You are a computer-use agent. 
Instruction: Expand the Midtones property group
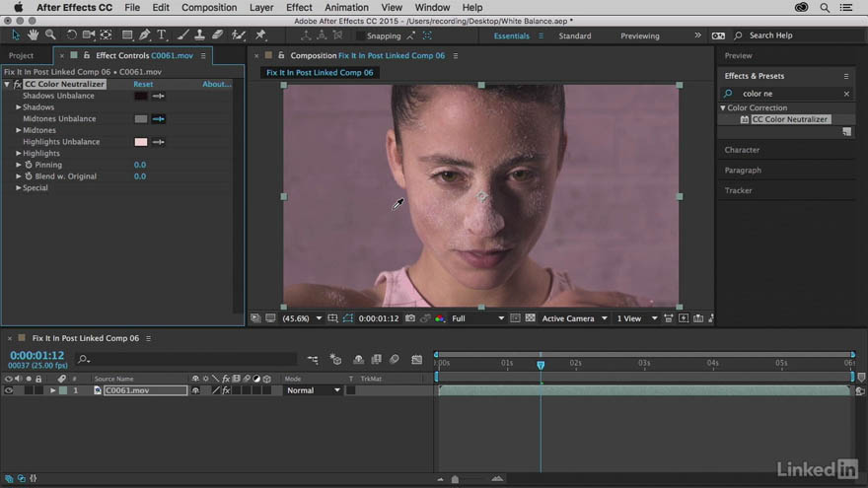[x=19, y=130]
